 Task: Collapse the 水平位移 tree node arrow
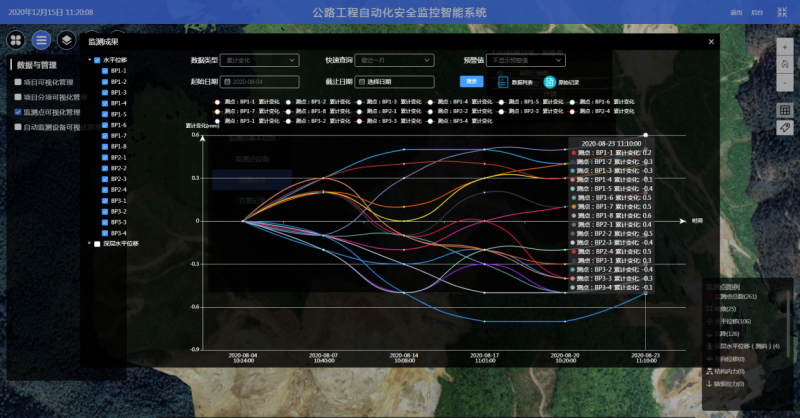(87, 60)
